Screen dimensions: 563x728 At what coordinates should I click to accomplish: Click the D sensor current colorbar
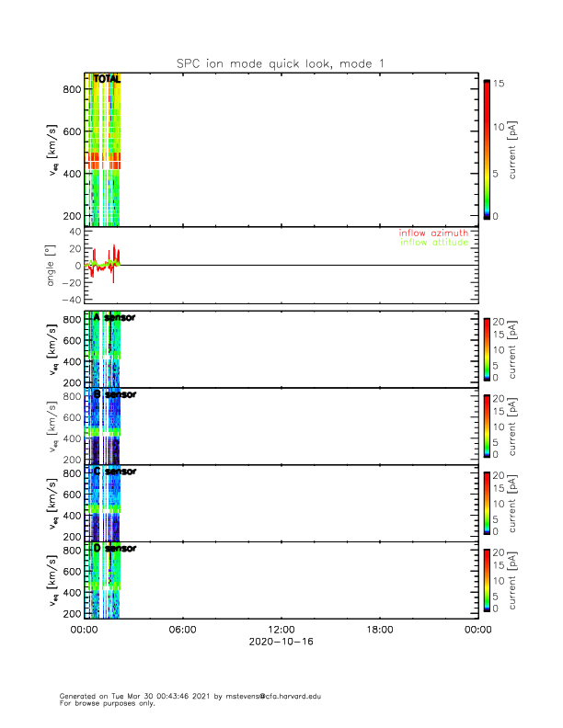tap(488, 579)
